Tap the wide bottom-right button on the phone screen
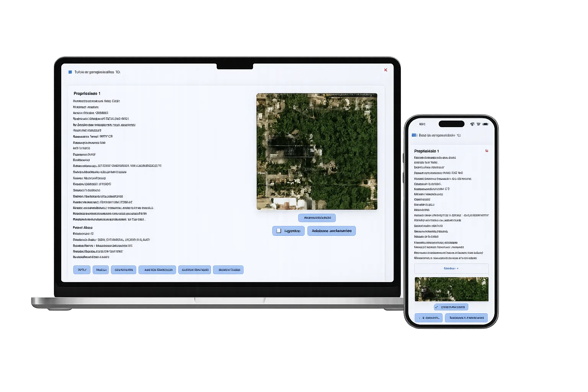This screenshot has width=588, height=392. click(x=466, y=318)
